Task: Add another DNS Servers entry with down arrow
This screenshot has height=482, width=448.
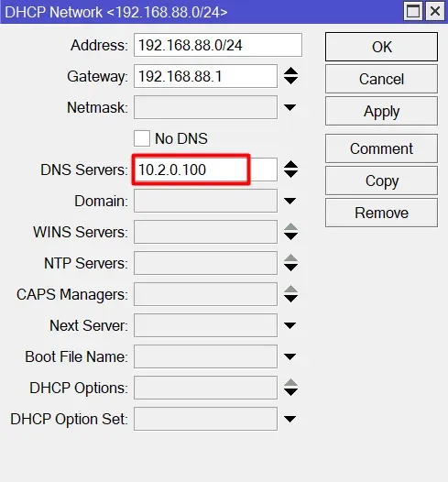Action: (290, 174)
